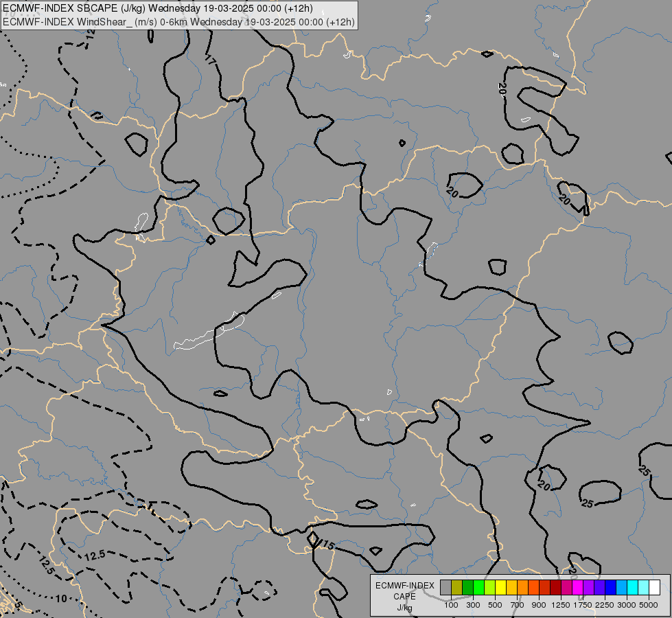
Task: Click the 17 contour label near top
Action: coord(211,60)
